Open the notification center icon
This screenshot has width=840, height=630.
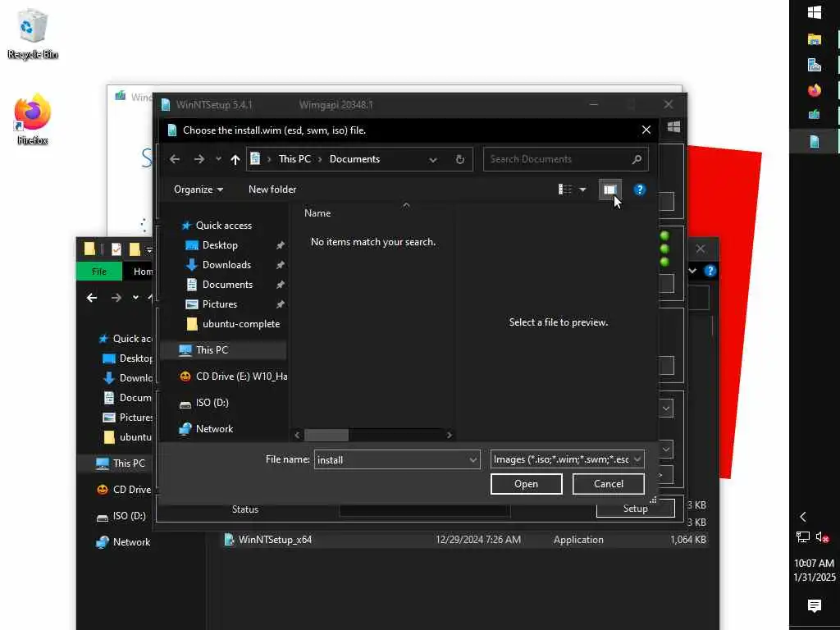tap(815, 606)
